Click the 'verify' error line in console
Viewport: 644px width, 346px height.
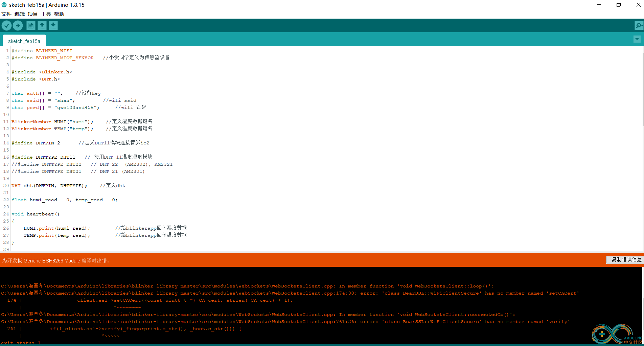click(x=285, y=322)
